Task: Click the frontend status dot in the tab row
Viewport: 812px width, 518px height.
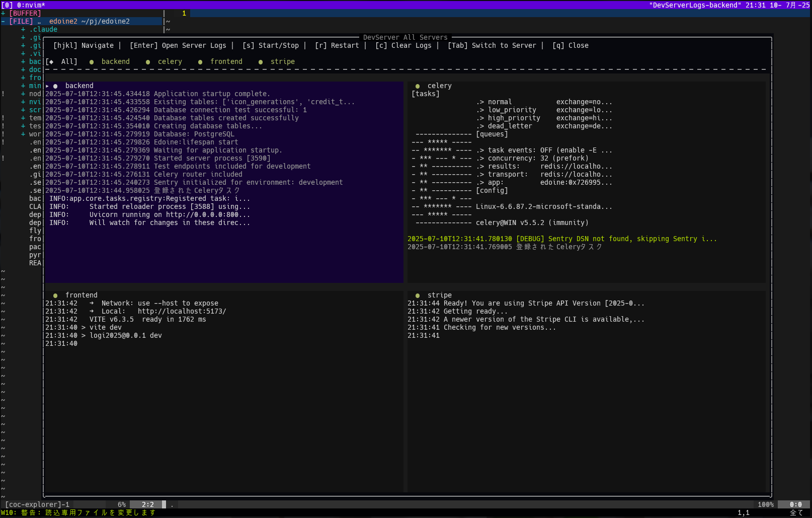Action: 200,62
